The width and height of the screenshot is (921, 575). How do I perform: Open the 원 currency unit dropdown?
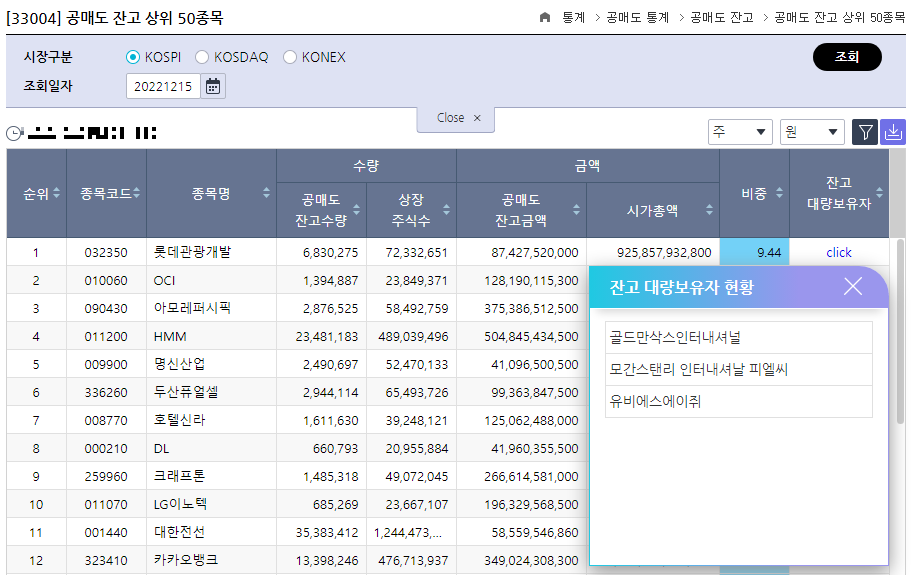tap(812, 132)
